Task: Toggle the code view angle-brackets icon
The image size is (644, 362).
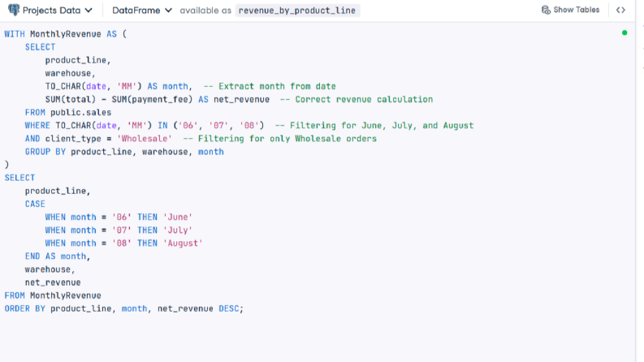Action: (x=620, y=10)
